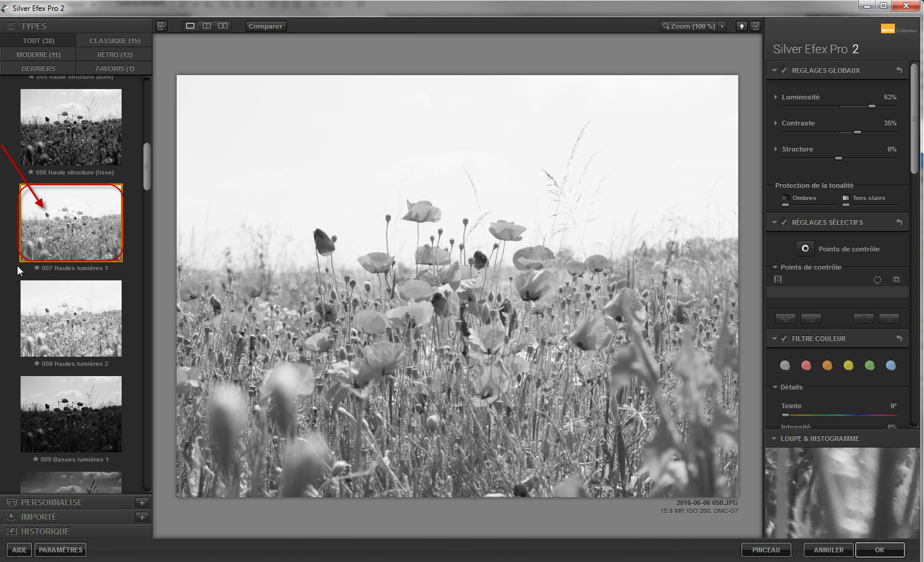
Task: Click the Luminosité slider handle
Action: 872,106
